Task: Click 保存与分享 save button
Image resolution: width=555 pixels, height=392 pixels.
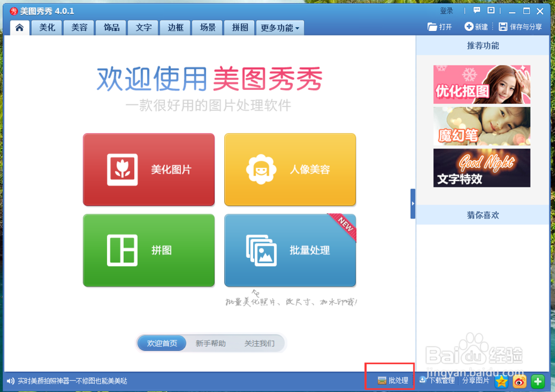Action: pos(521,27)
